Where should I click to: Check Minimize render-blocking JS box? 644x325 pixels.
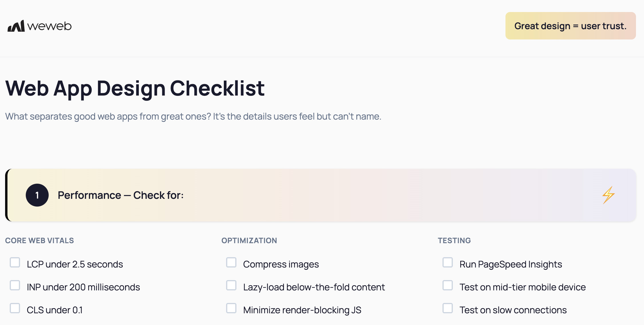(x=231, y=308)
